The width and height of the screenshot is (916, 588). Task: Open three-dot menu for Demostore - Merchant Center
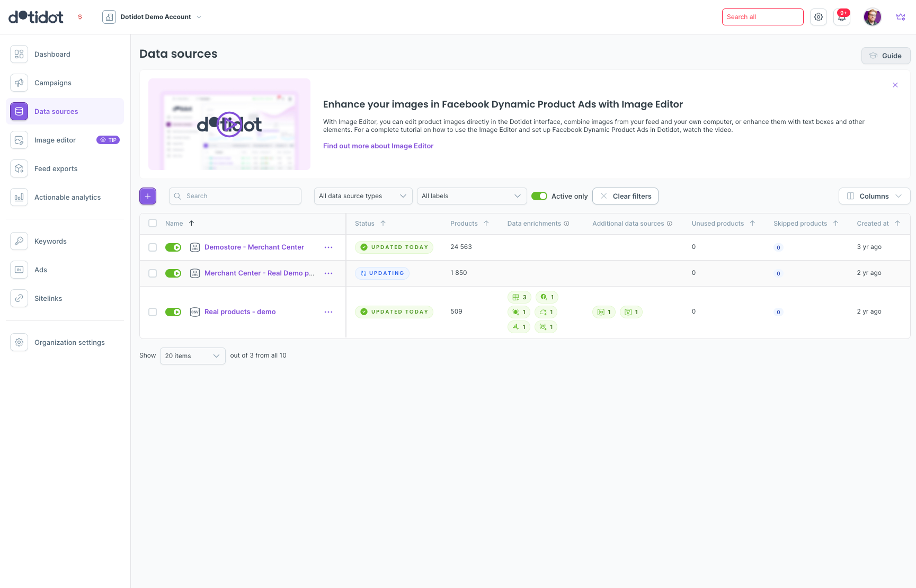tap(328, 247)
